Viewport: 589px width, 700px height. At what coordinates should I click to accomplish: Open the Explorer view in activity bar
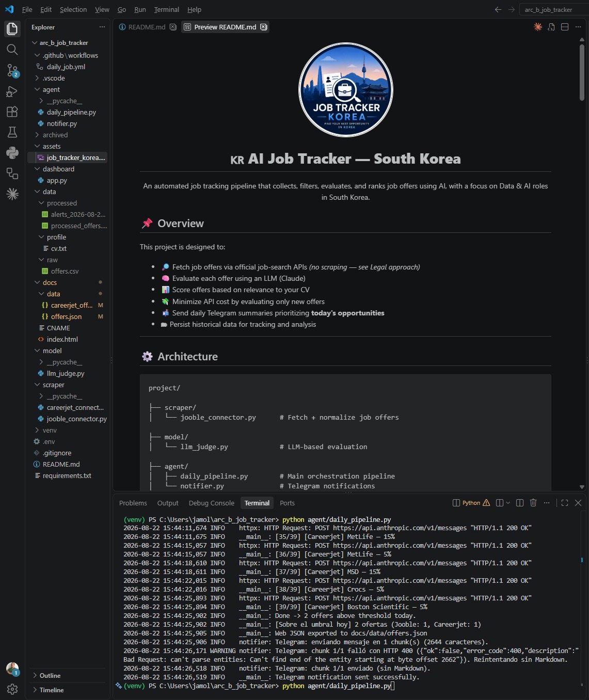tap(12, 29)
